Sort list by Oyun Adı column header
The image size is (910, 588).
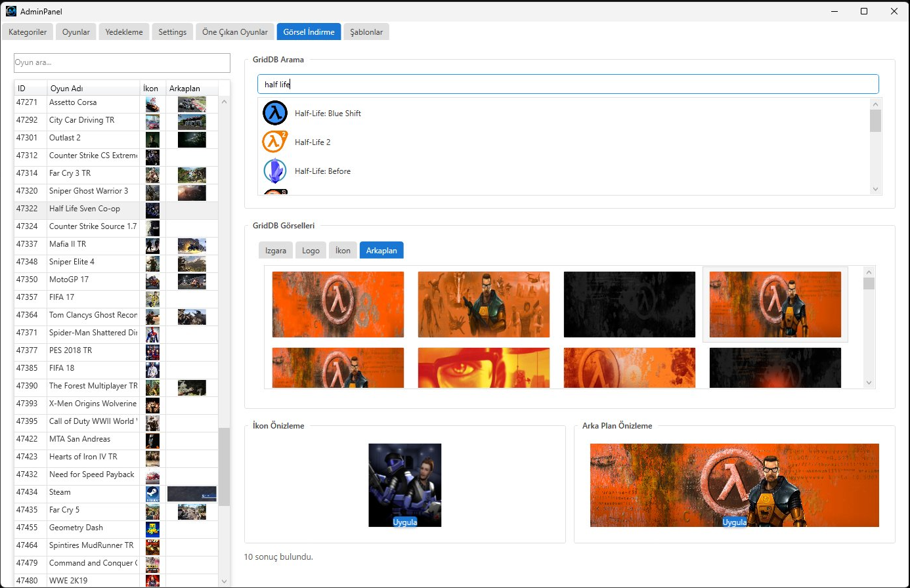point(93,89)
